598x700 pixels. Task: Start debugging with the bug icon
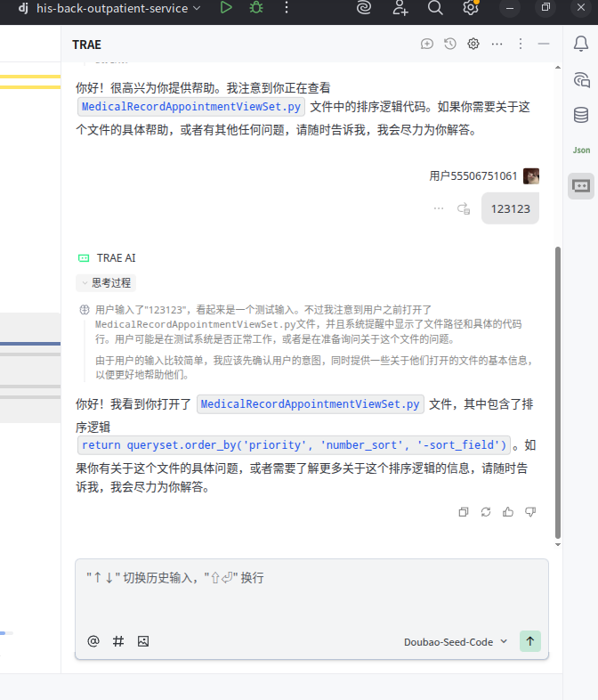[x=256, y=8]
